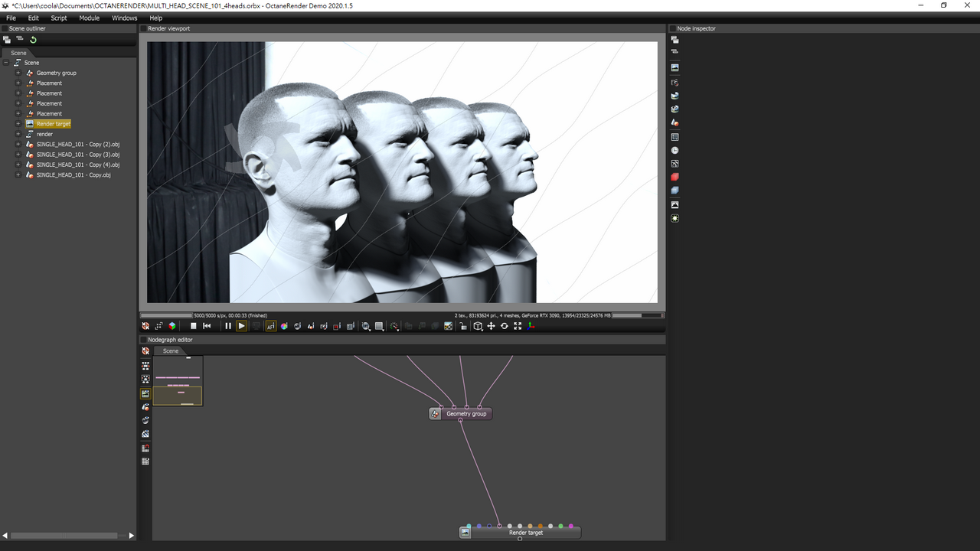Enable the circular-arrows rotate gizmo
980x551 pixels.
pos(504,326)
